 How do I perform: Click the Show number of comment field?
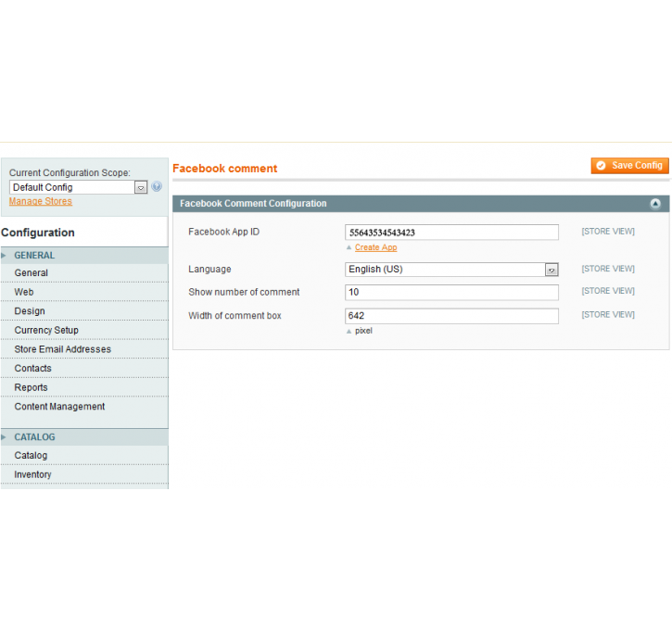click(x=451, y=293)
